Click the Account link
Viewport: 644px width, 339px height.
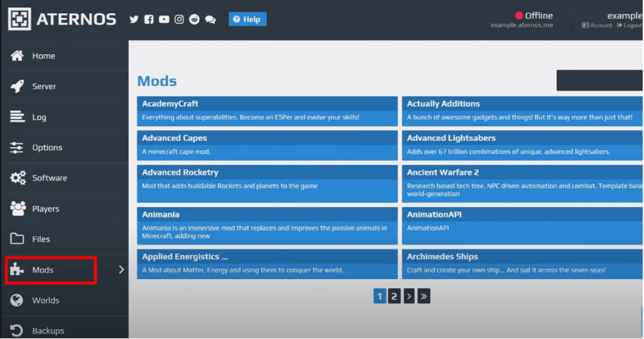[x=597, y=26]
